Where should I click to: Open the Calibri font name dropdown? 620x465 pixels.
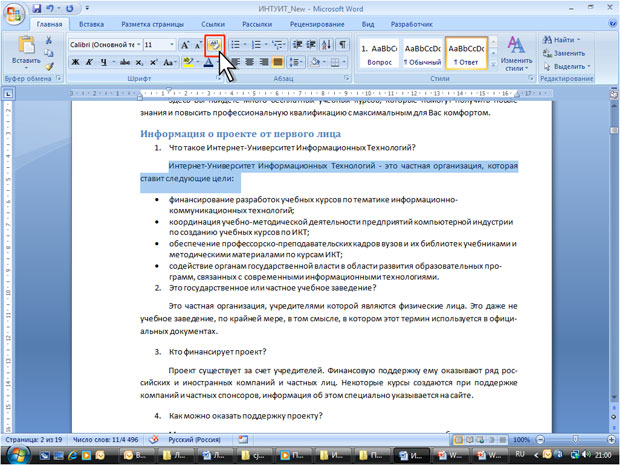click(136, 45)
